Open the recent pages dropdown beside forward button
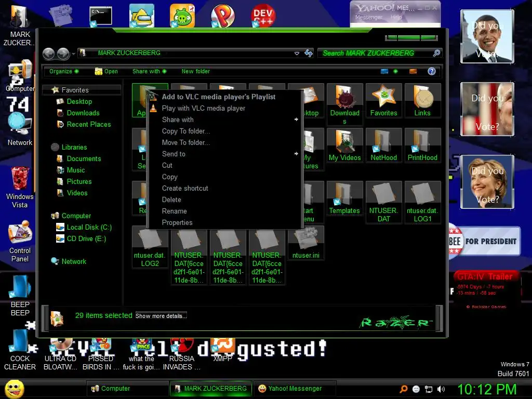The width and height of the screenshot is (532, 399). click(73, 54)
